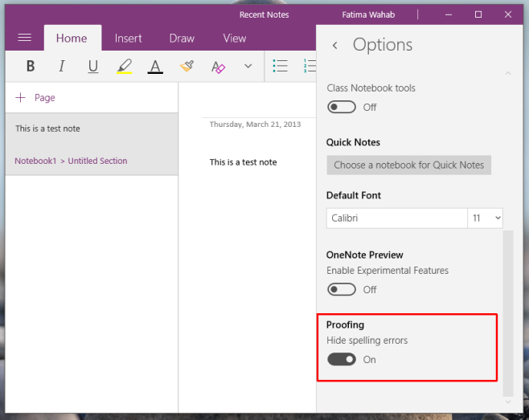This screenshot has height=420, width=529.
Task: Click the Recent Notes window title
Action: tap(264, 14)
